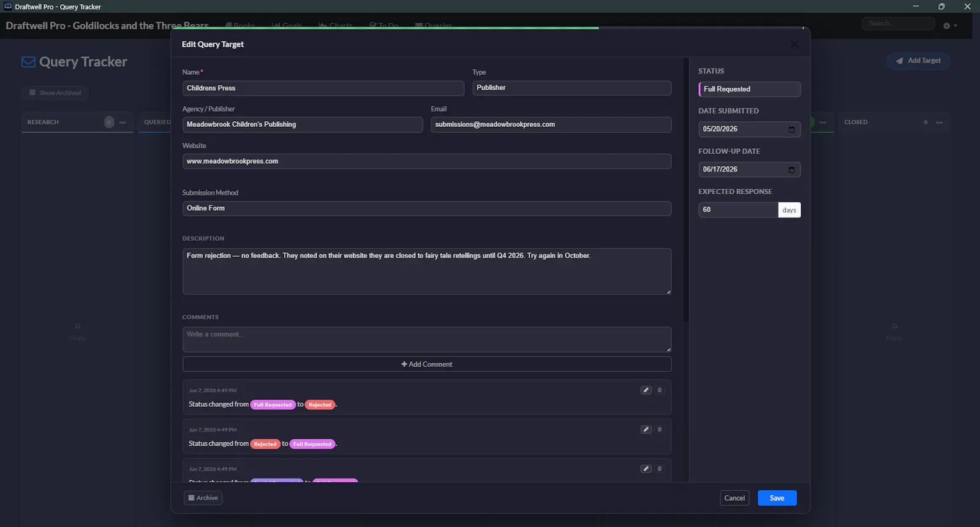The width and height of the screenshot is (980, 527).
Task: Edit the Rejected to Full Requested comment
Action: [x=646, y=430]
